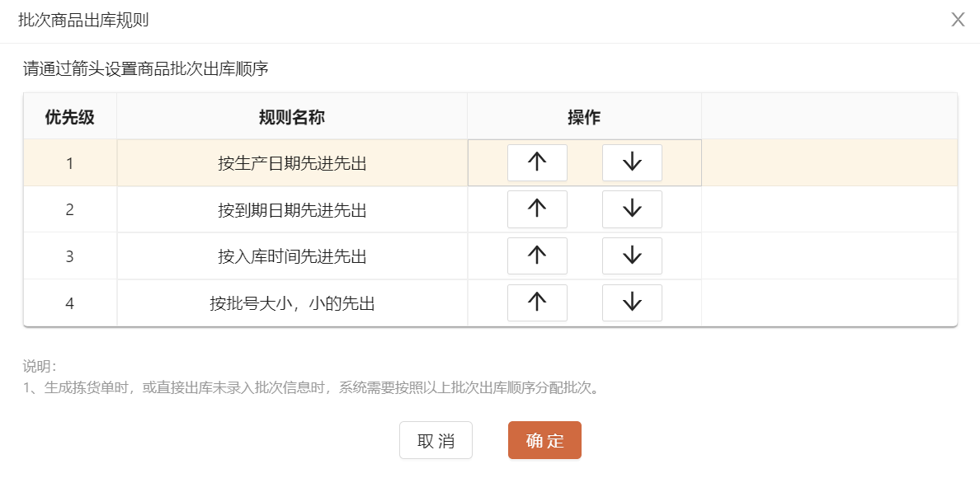Click priority number 3 cell
The height and width of the screenshot is (497, 980).
(70, 257)
